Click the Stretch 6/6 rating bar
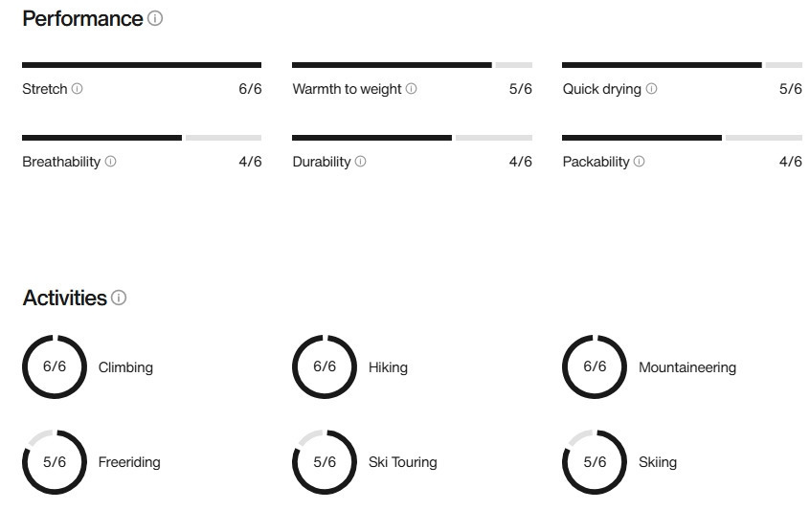The width and height of the screenshot is (810, 532). coord(142,65)
